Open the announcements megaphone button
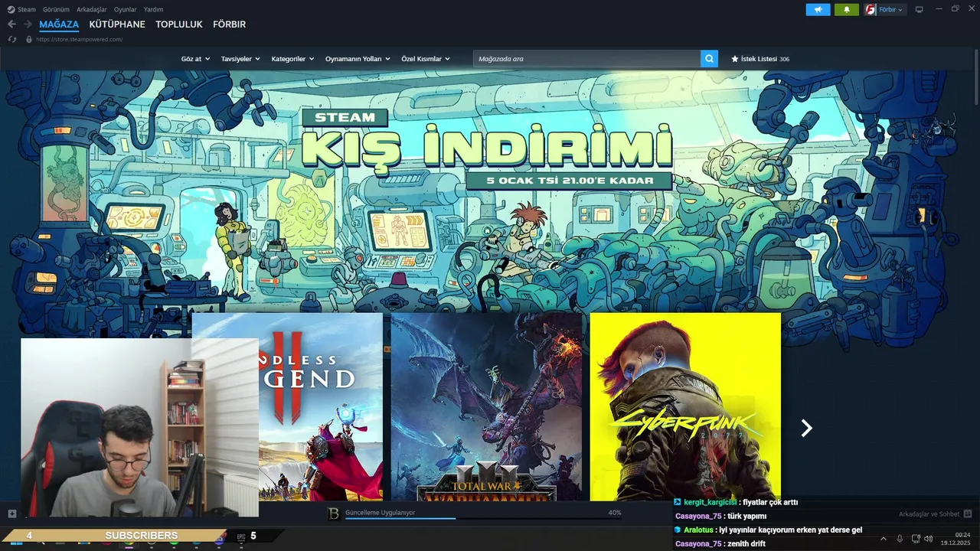 click(x=818, y=10)
